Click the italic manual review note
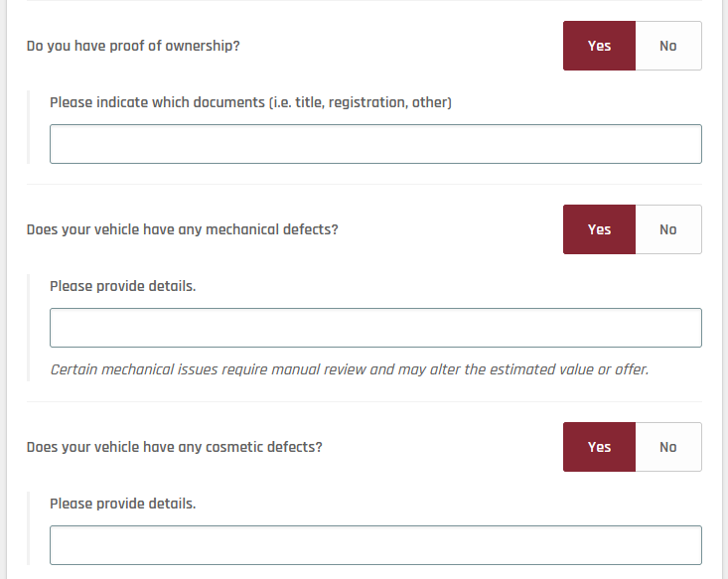 pos(349,369)
